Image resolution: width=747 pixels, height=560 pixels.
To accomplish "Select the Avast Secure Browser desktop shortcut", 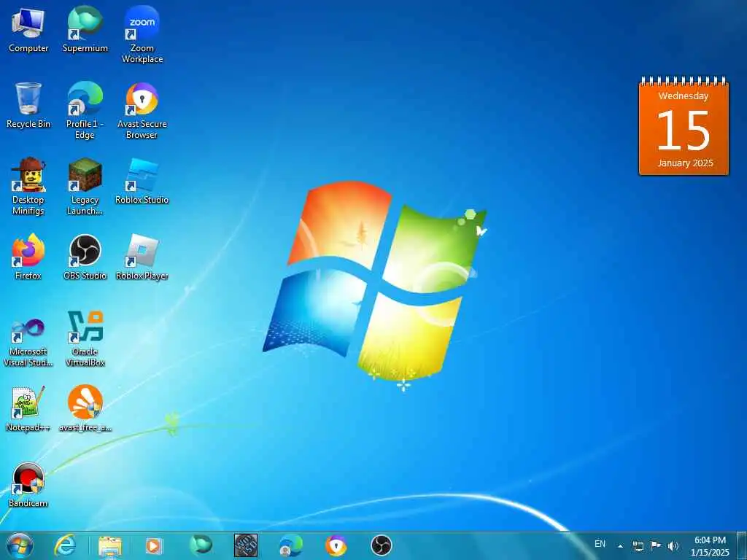I will click(142, 111).
